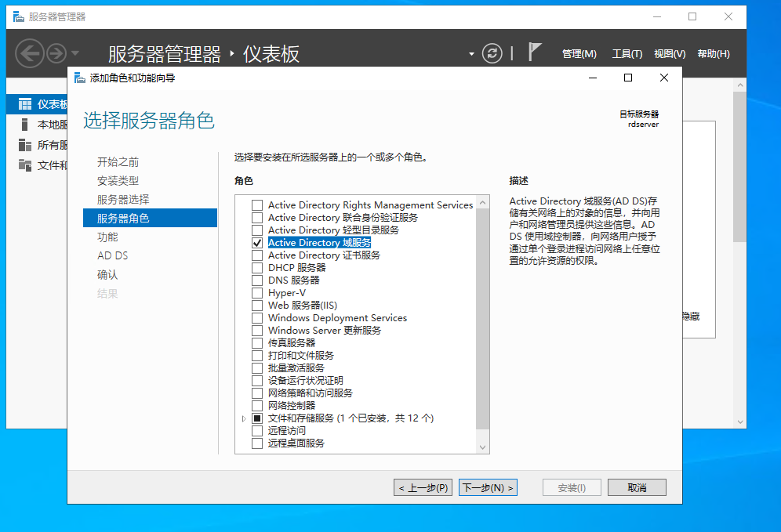The width and height of the screenshot is (781, 532).
Task: Click the wizard title bar icon
Action: [x=80, y=78]
